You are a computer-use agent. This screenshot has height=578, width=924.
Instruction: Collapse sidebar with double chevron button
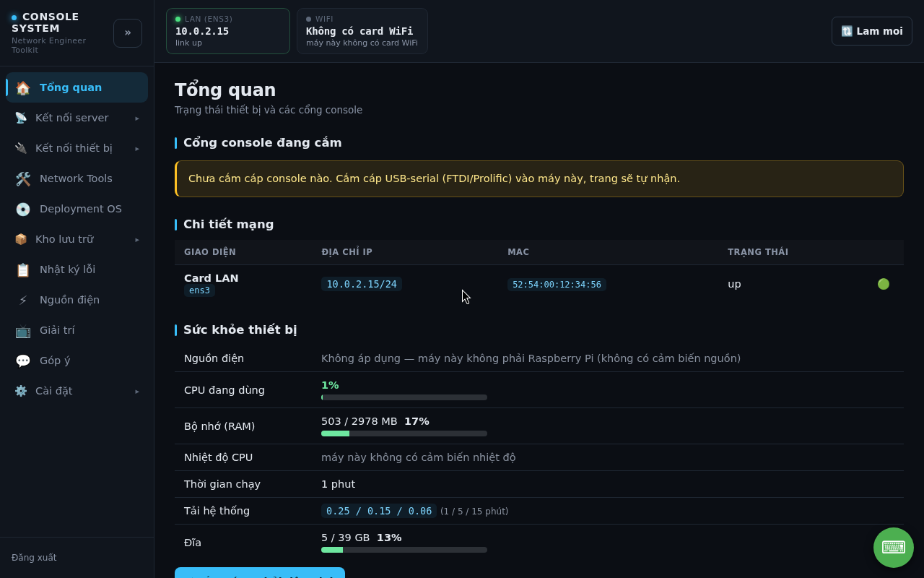coord(128,33)
